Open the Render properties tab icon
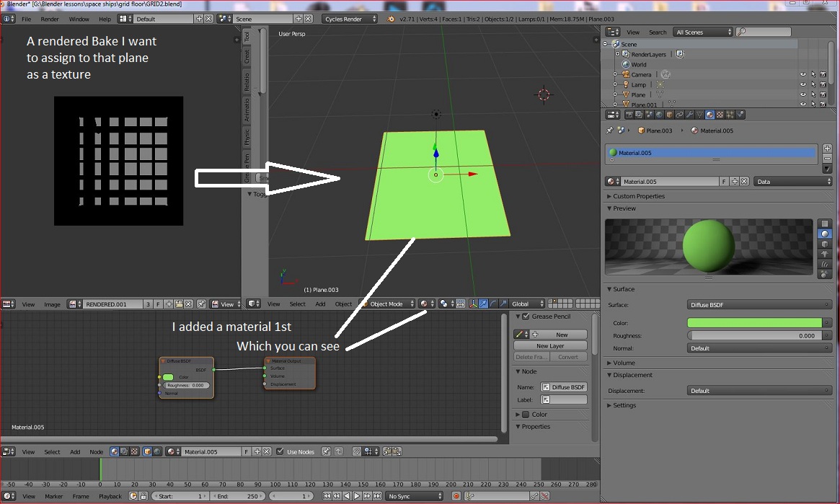This screenshot has height=504, width=840. [629, 115]
